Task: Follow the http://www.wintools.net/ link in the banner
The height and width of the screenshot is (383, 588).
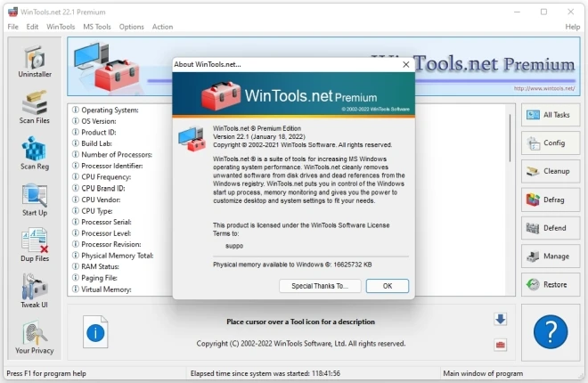Action: (x=544, y=88)
